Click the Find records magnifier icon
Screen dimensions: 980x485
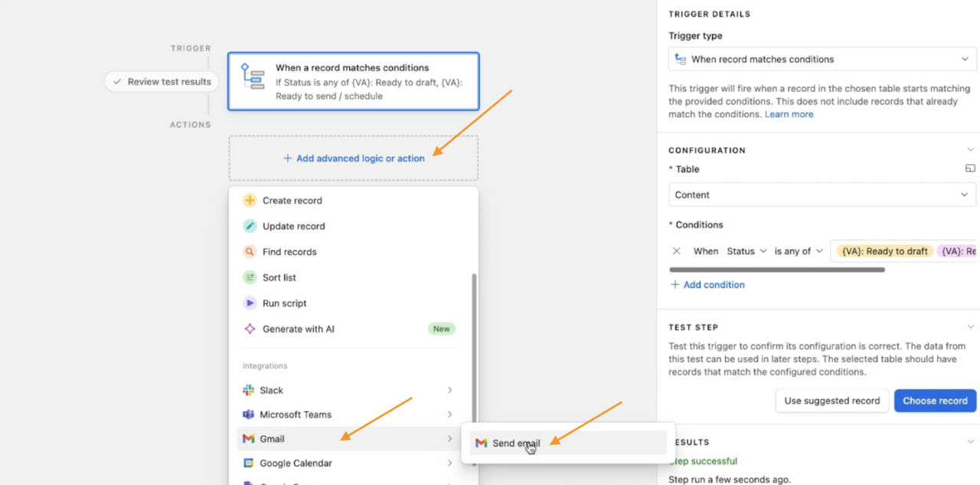248,251
